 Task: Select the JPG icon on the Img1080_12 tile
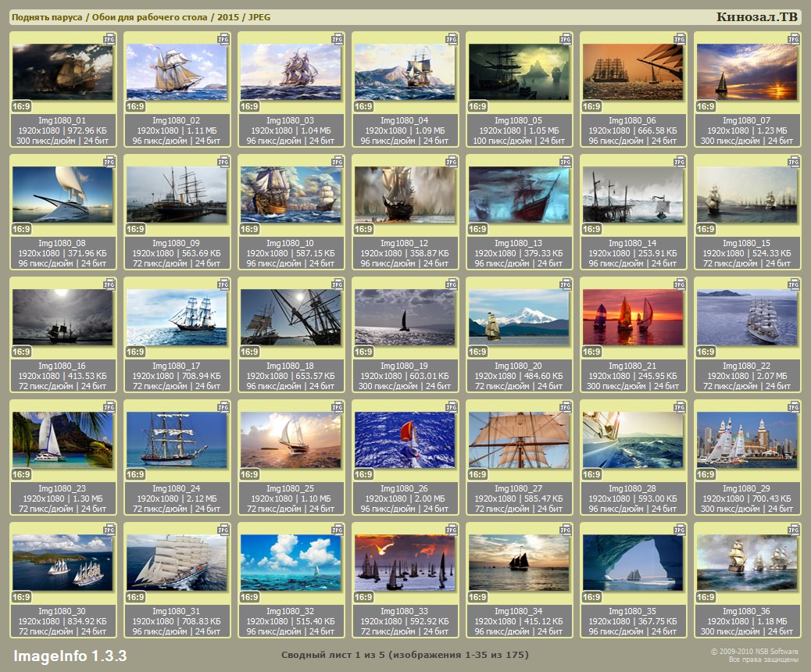tap(452, 161)
